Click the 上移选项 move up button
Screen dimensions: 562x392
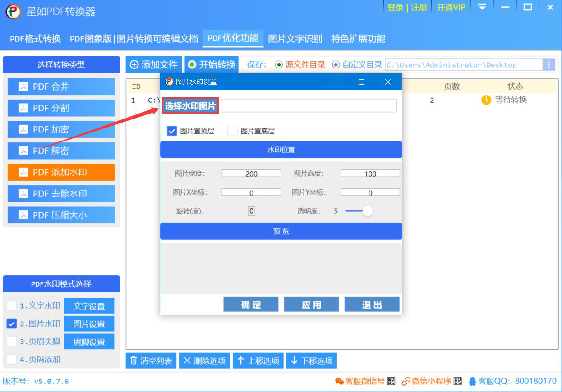pos(258,360)
